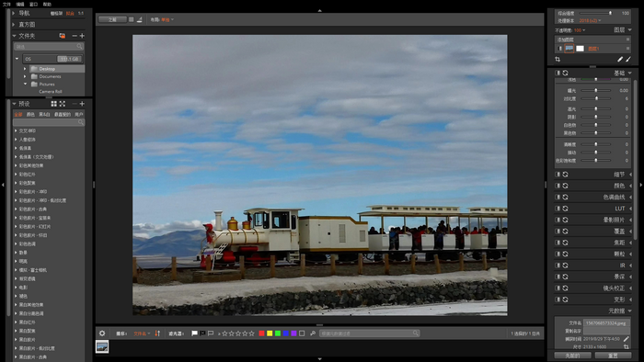
Task: Expand the 直方图 panel
Action: pos(14,25)
